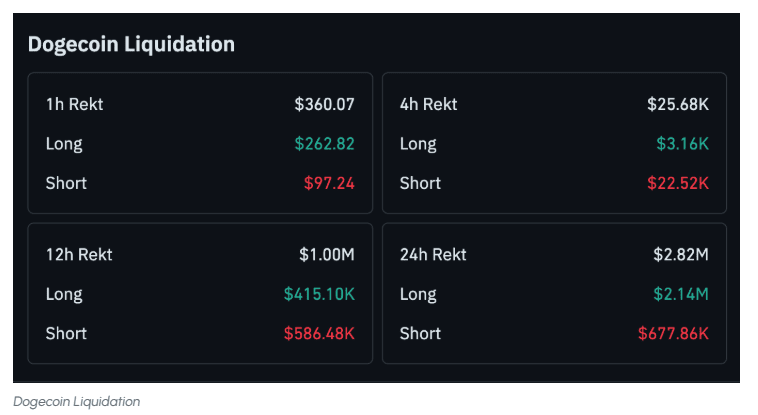Click the italic Dogecoin Liquidation caption below the image
The image size is (758, 415).
point(77,401)
